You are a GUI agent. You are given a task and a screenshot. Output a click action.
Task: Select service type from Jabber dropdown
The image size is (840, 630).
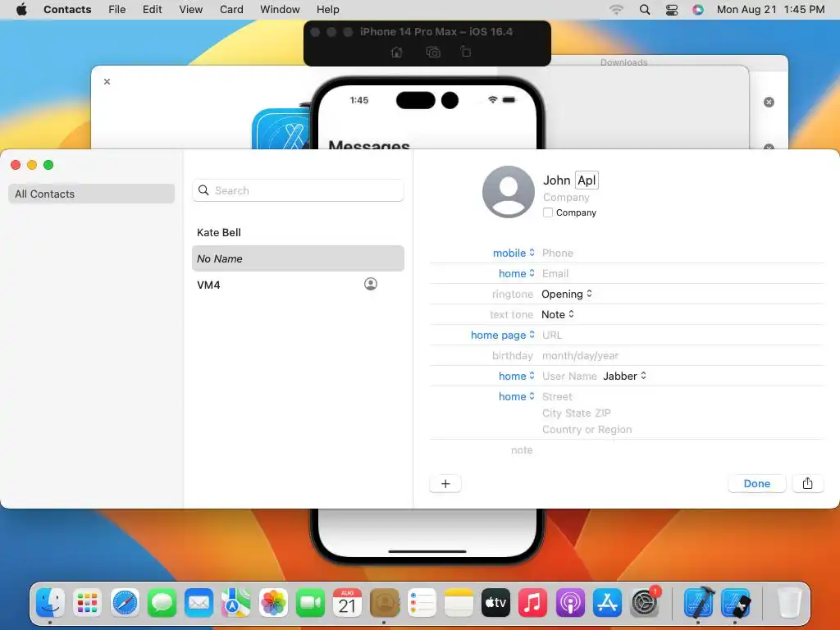point(624,376)
